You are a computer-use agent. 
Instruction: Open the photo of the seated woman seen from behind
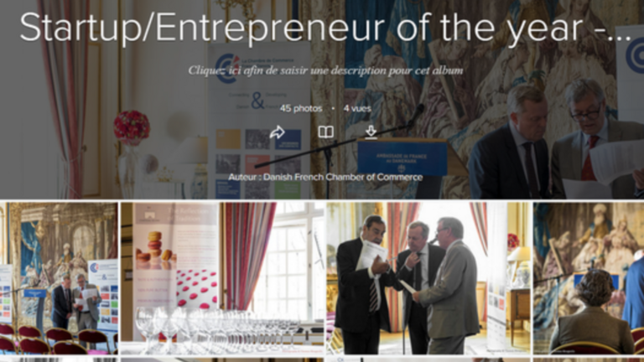(589, 278)
